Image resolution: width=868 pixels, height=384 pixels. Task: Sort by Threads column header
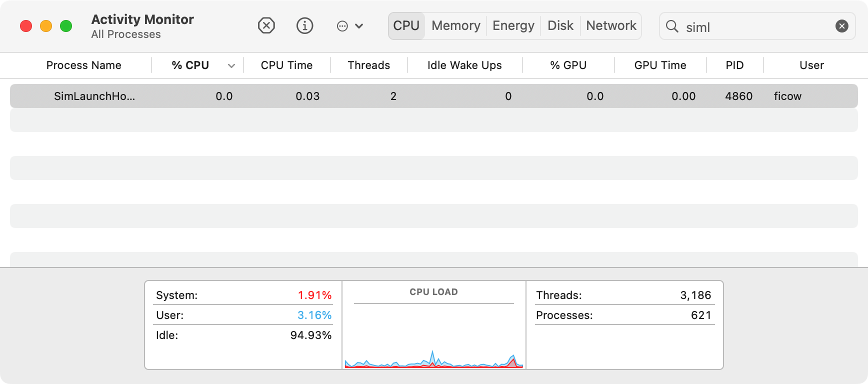(x=368, y=65)
